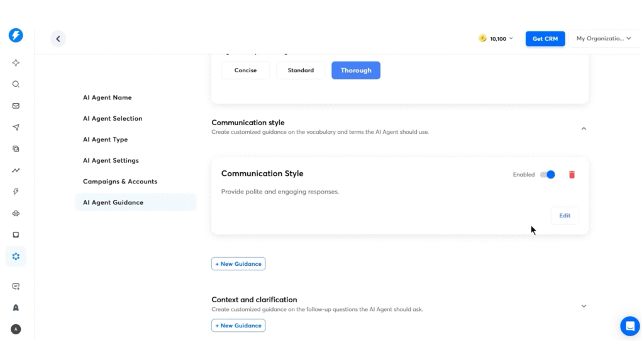Disable the Communication Style Enabled toggle
Screen dimensions: 644x362
[x=547, y=175]
